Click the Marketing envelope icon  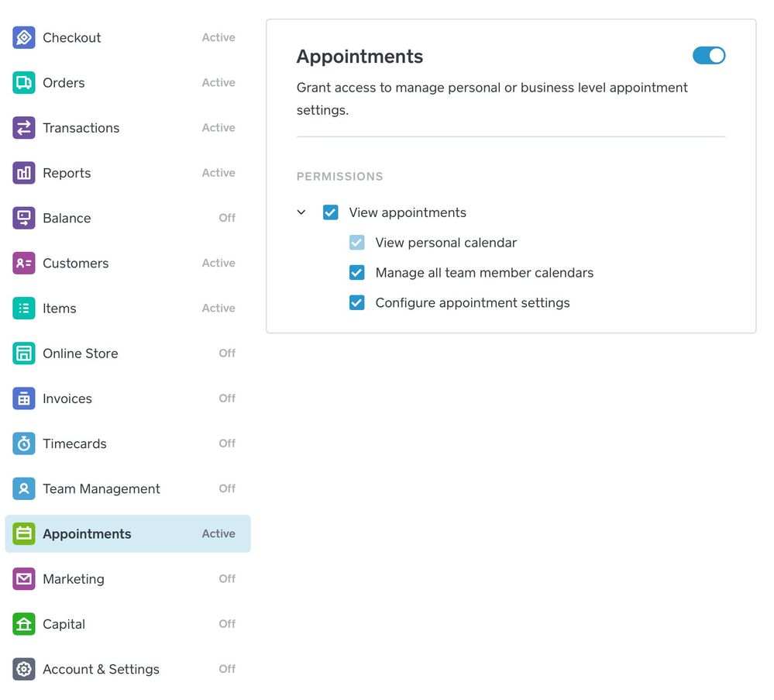tap(24, 579)
